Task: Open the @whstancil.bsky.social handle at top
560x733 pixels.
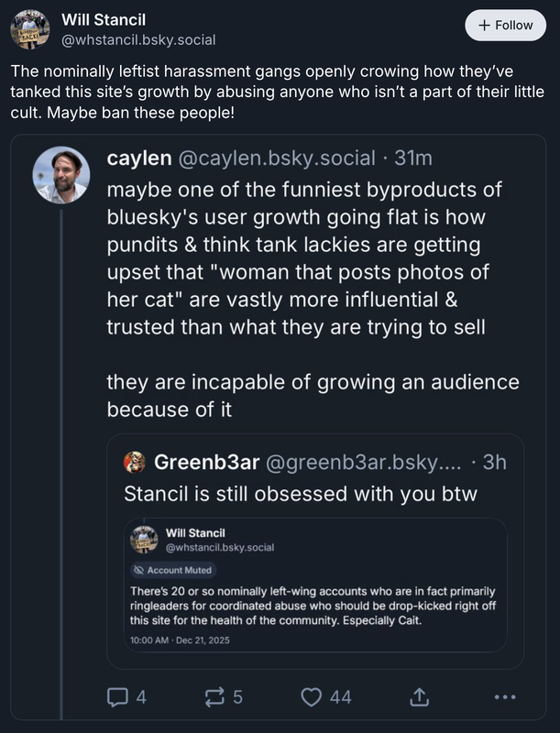Action: 138,40
